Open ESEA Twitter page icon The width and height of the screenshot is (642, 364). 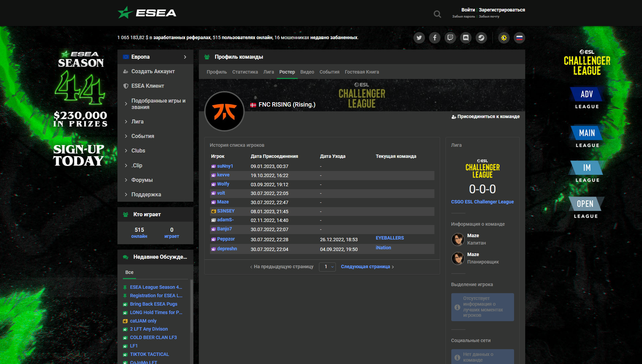[419, 38]
